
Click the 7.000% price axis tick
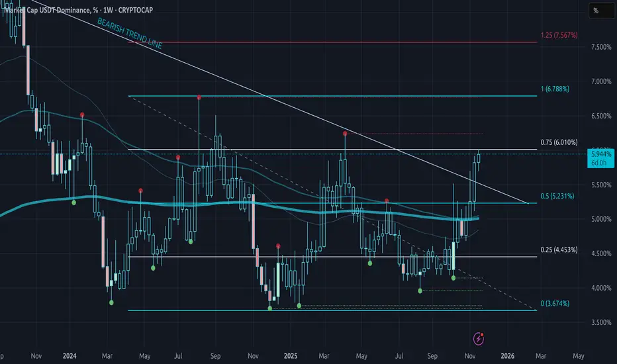[x=601, y=81]
